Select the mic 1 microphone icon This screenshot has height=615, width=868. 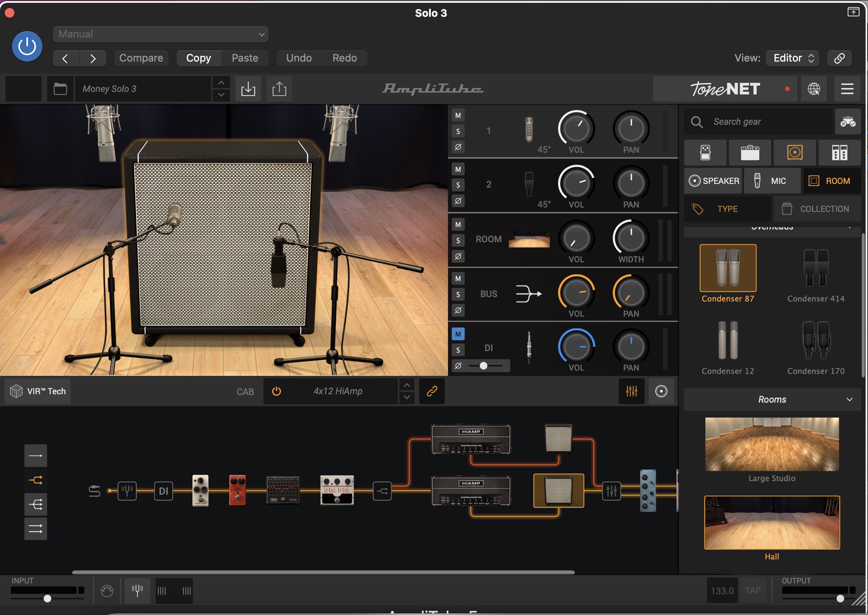[529, 130]
